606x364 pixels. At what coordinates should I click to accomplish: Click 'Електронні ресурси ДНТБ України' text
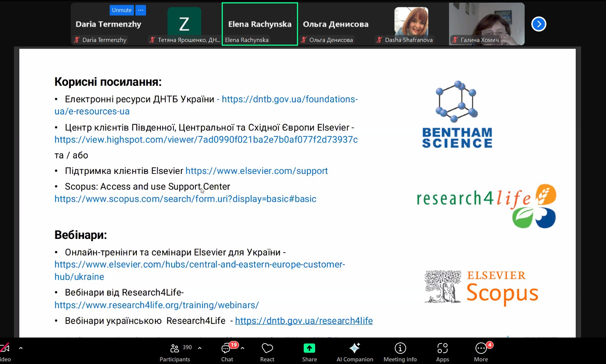[x=140, y=99]
